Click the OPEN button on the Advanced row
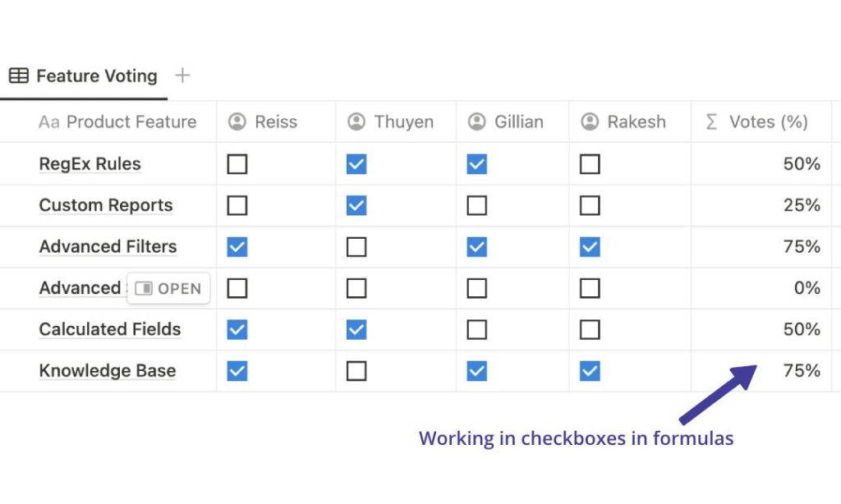841x504 pixels. 169,288
